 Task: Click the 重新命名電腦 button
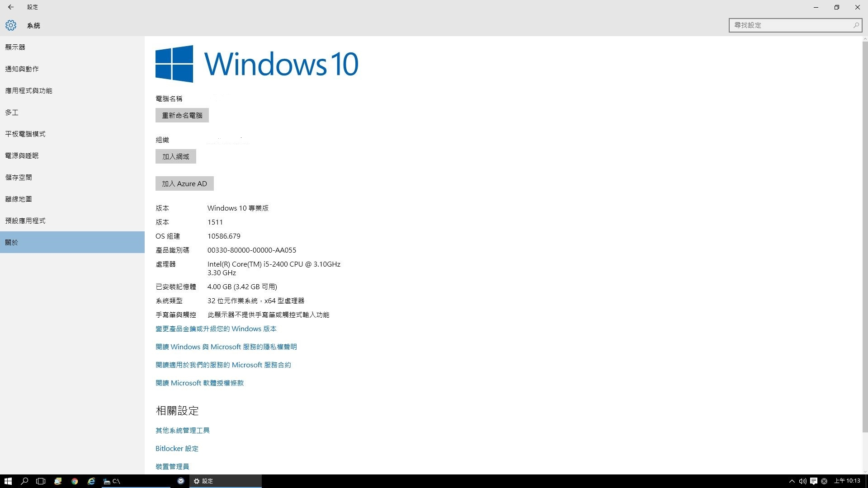point(182,115)
